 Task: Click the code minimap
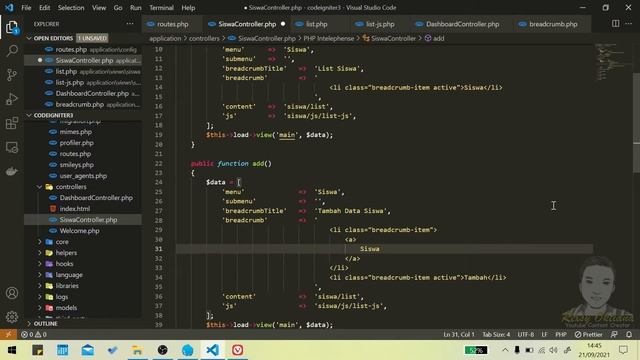coord(613,62)
